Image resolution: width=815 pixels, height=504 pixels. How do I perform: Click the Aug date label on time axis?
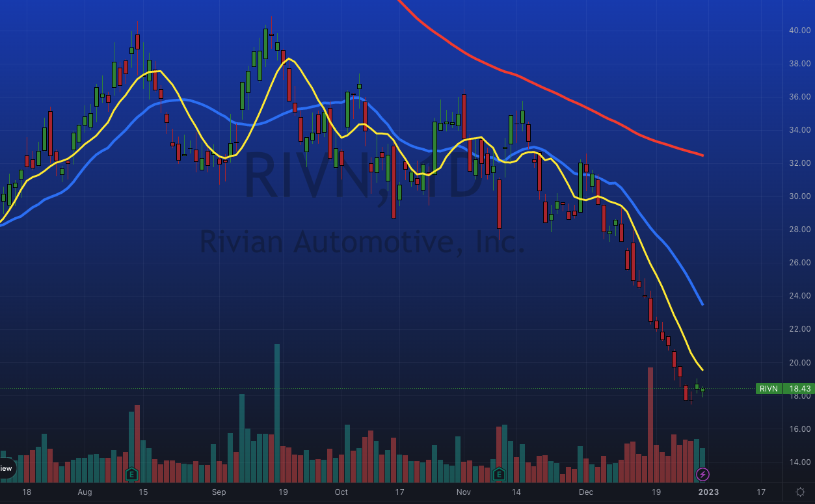click(x=85, y=492)
